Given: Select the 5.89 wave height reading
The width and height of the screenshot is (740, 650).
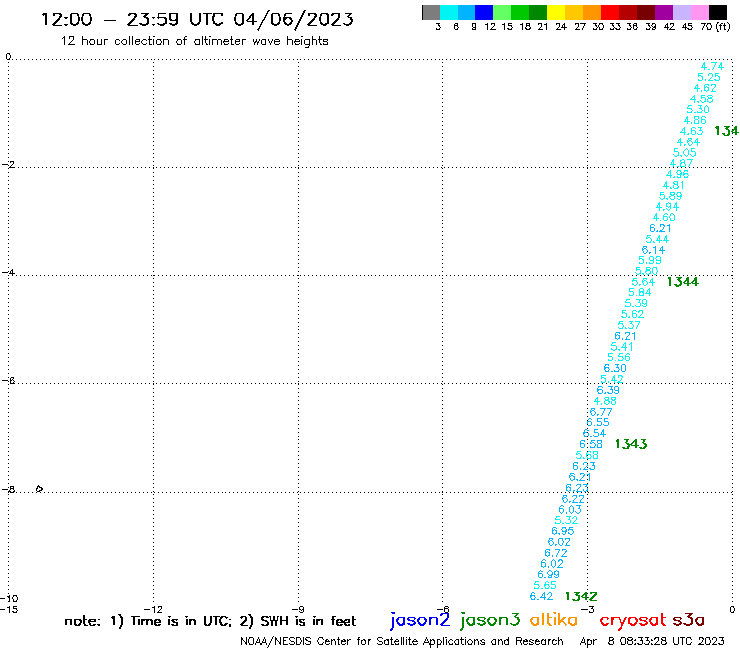Looking at the screenshot, I should 671,196.
